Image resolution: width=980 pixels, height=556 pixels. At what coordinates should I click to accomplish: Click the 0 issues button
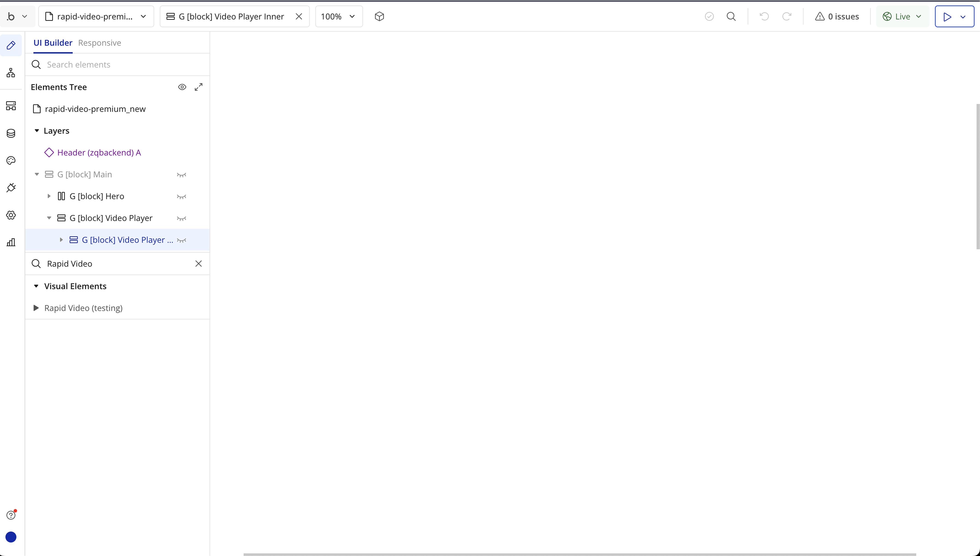coord(837,16)
